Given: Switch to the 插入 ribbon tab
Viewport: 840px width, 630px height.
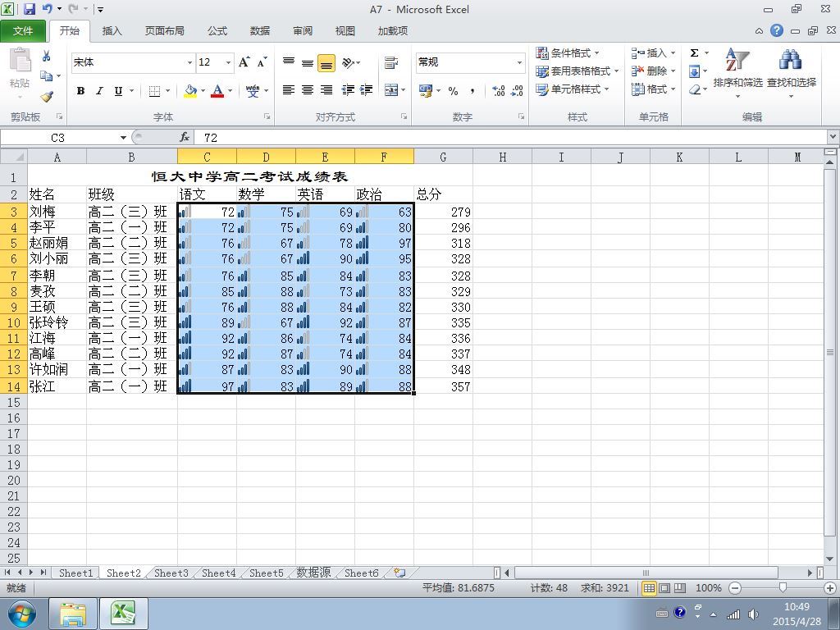Looking at the screenshot, I should (112, 31).
